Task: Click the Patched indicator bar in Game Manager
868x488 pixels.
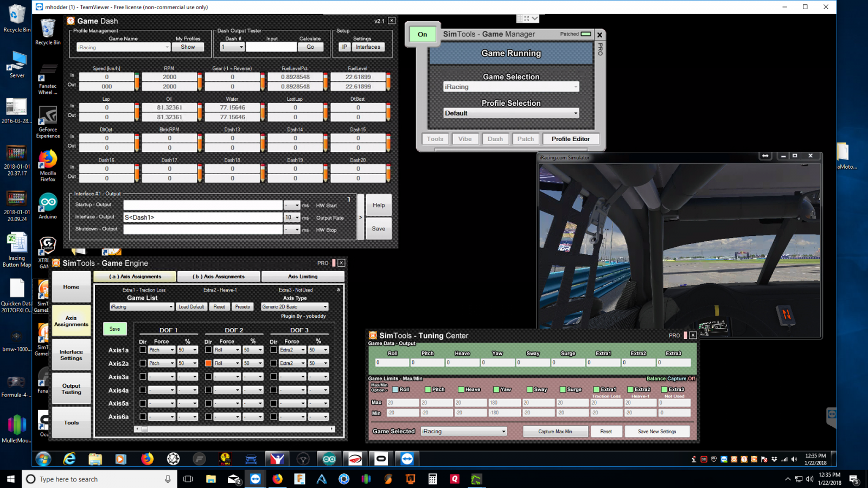Action: click(x=586, y=34)
